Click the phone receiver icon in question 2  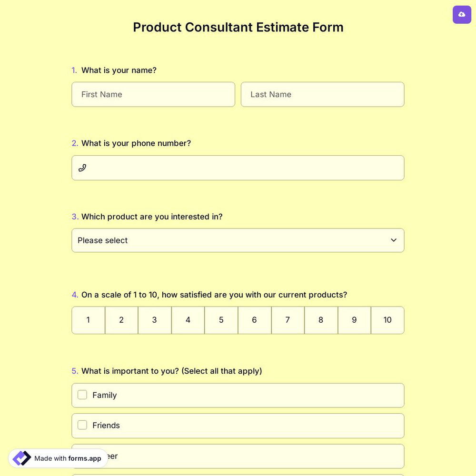(82, 168)
